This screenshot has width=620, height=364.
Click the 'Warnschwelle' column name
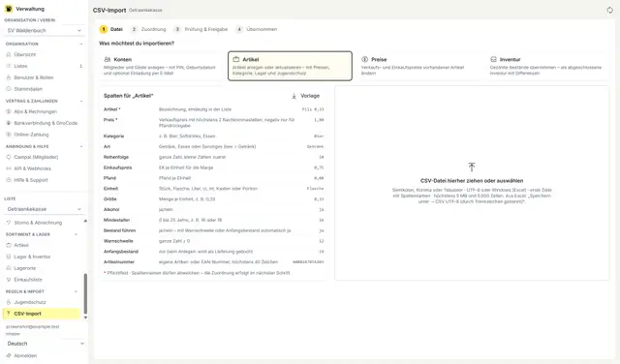tap(118, 241)
